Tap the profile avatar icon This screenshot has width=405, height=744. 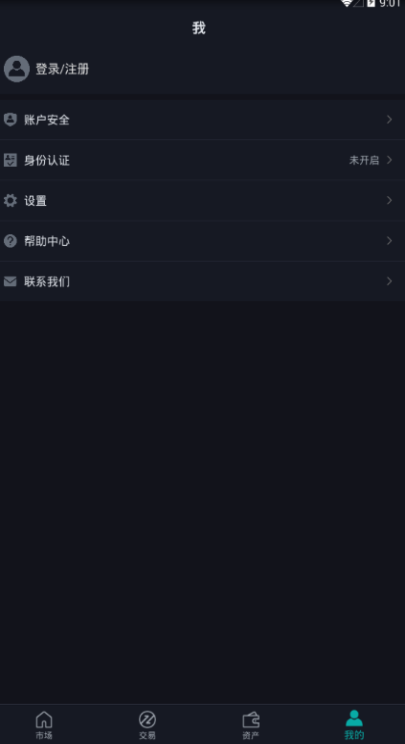tap(17, 69)
